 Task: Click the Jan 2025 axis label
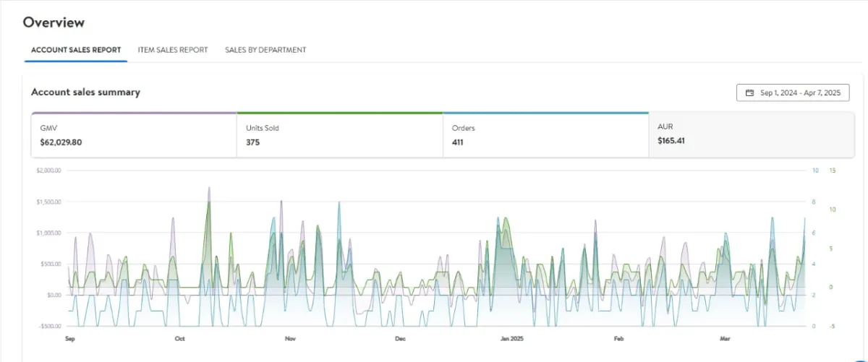pyautogui.click(x=511, y=338)
